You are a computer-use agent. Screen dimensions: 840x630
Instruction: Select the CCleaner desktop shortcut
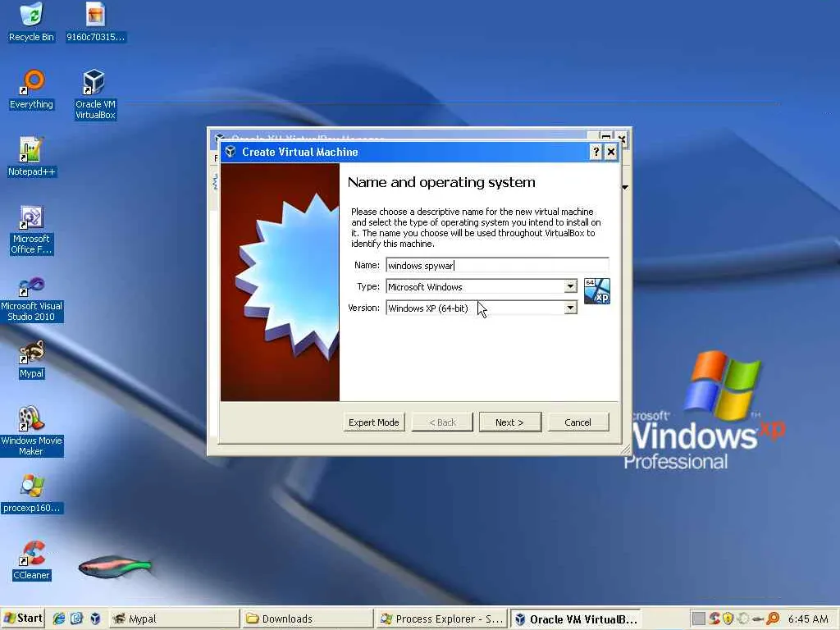tap(32, 560)
